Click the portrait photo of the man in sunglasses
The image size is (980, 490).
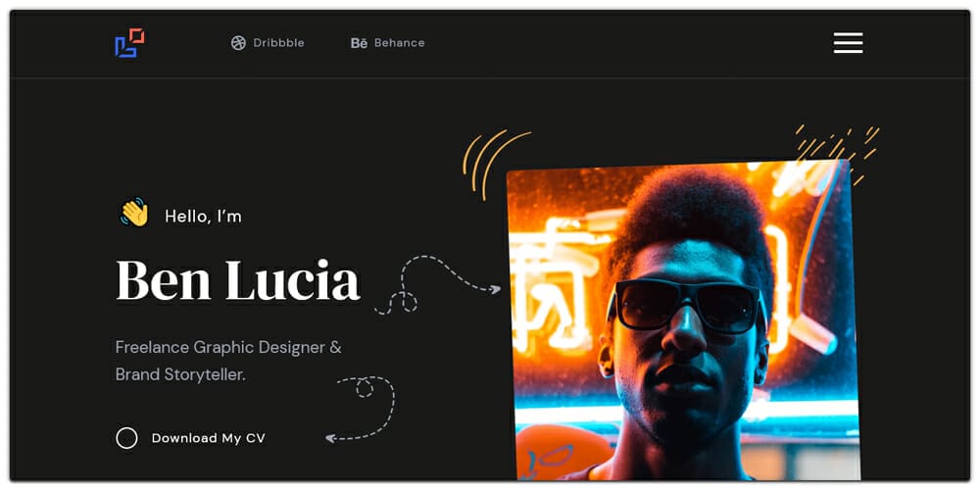(683, 320)
